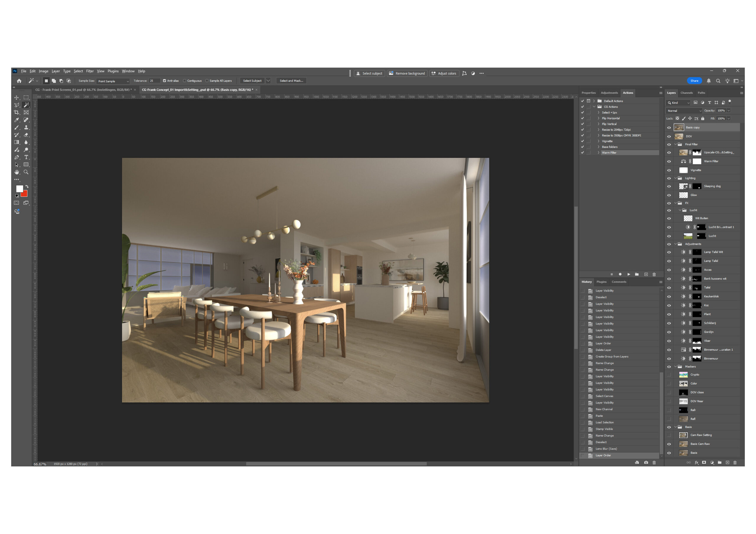Viewport: 756px width, 534px height.
Task: Switch to the Channels tab
Action: point(686,93)
